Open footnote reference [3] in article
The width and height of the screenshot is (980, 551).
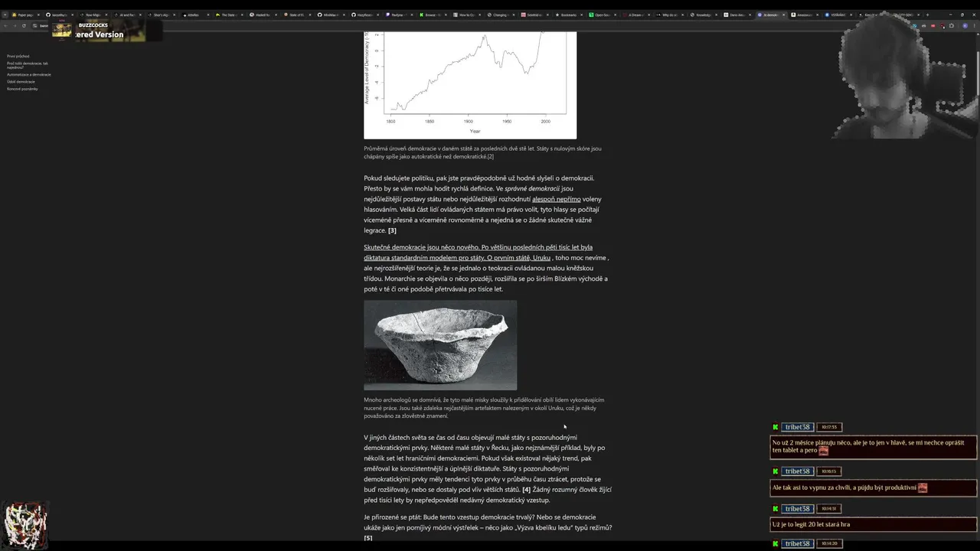(392, 230)
